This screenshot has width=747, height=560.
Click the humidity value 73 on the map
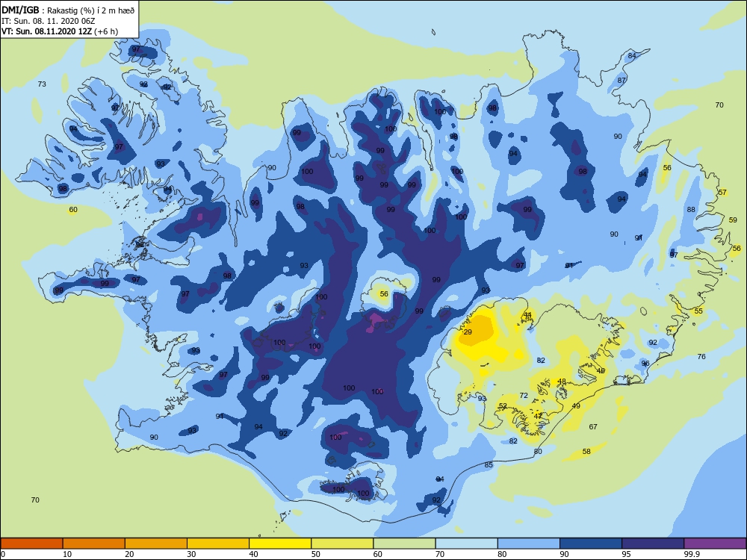click(42, 84)
